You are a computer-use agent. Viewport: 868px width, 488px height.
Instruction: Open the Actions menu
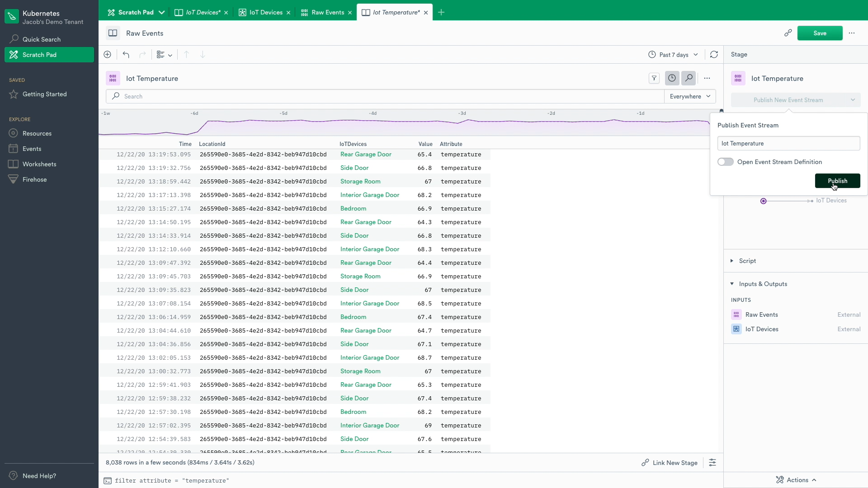(x=796, y=480)
